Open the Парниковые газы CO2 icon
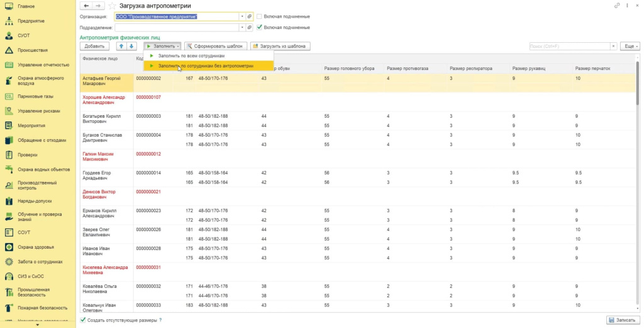The width and height of the screenshot is (644, 328). [9, 96]
